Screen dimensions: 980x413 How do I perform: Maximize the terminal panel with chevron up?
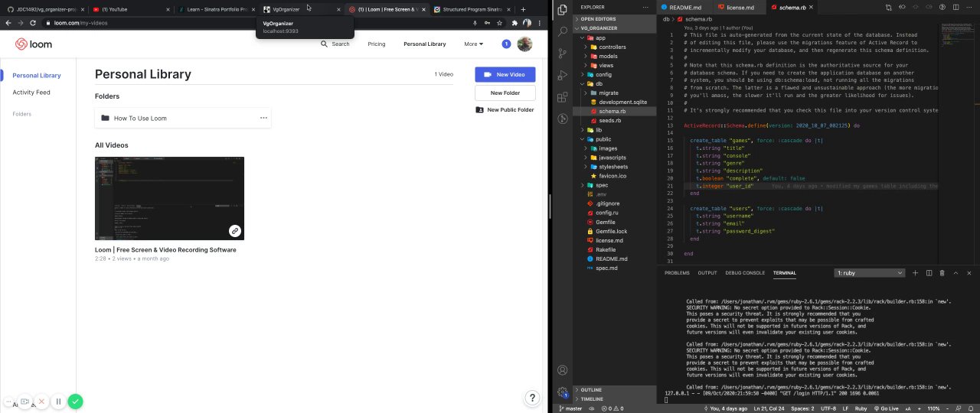[x=956, y=273]
